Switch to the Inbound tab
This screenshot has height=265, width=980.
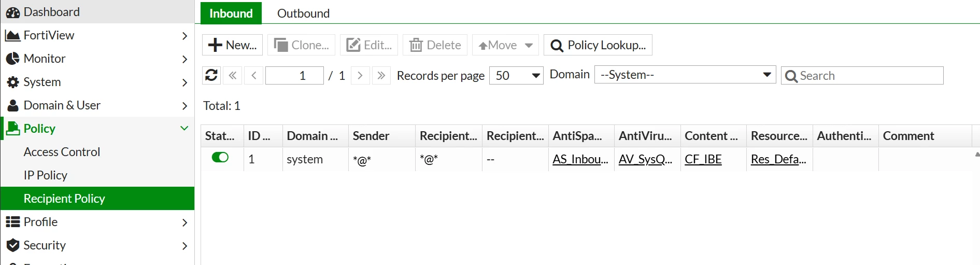coord(231,13)
